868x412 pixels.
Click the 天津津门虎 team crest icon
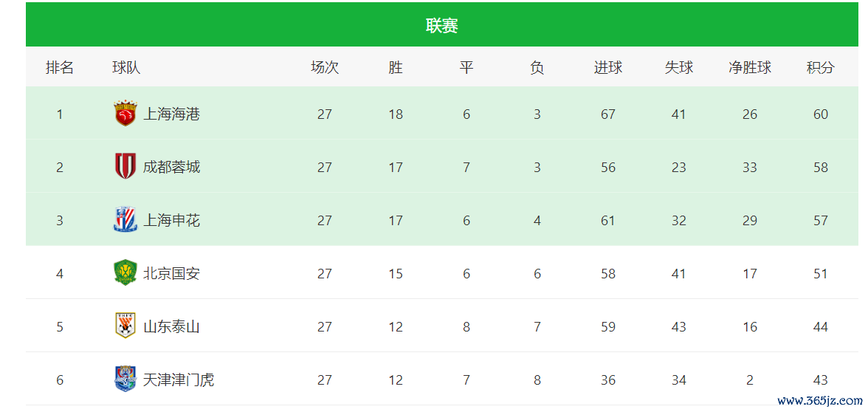point(125,380)
